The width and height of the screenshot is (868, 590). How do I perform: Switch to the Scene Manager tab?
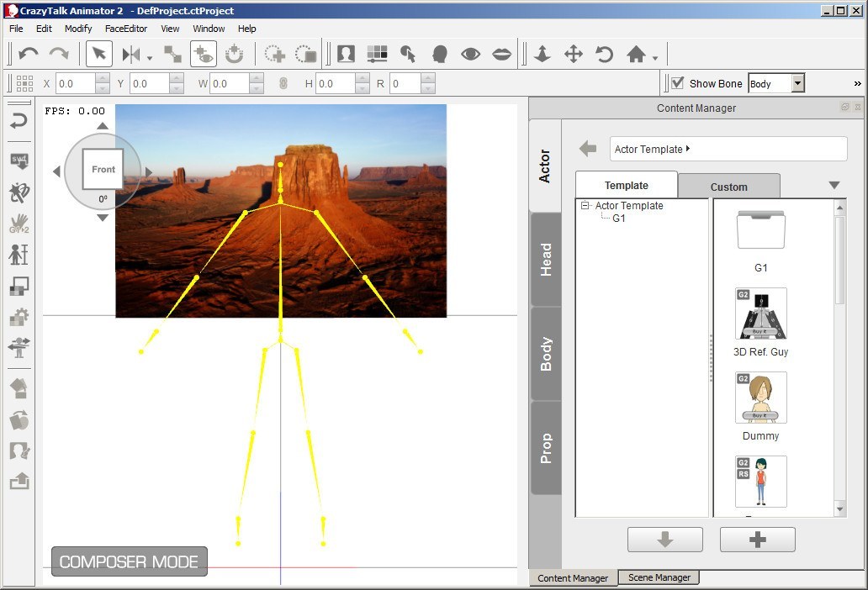coord(659,577)
